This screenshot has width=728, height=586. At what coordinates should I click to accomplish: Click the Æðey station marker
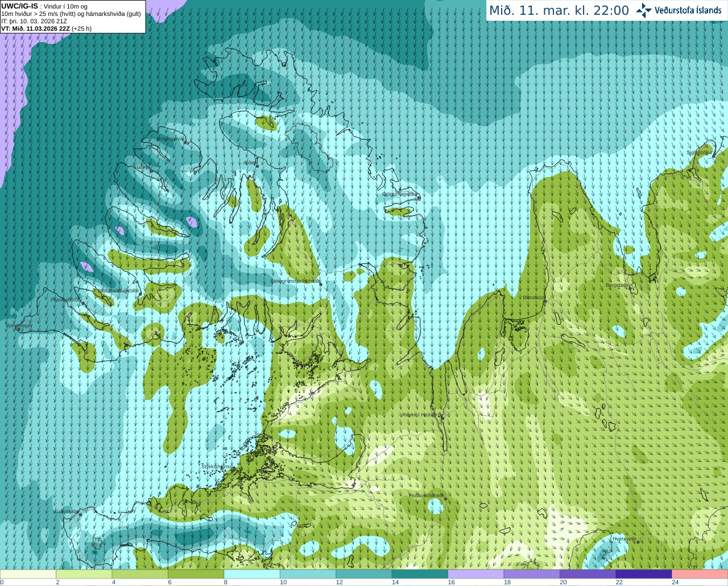257,166
